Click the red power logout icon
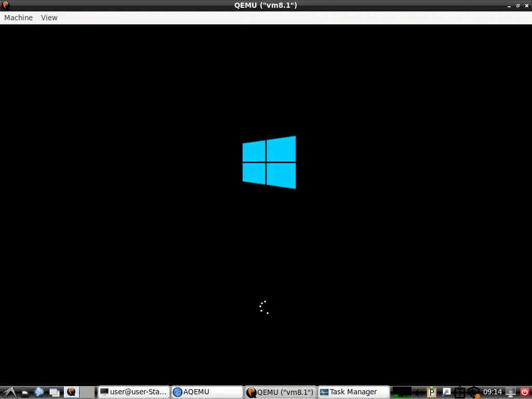 (525, 392)
